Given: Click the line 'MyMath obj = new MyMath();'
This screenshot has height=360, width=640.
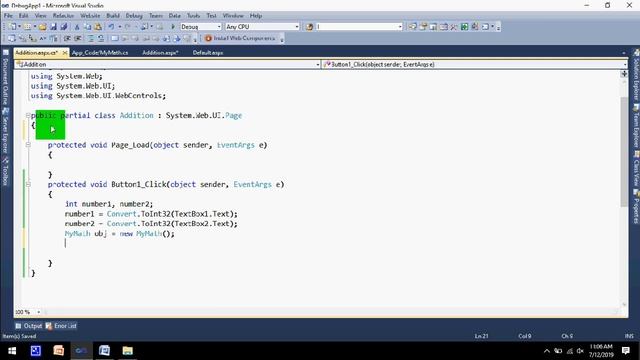Looking at the screenshot, I should [x=120, y=234].
